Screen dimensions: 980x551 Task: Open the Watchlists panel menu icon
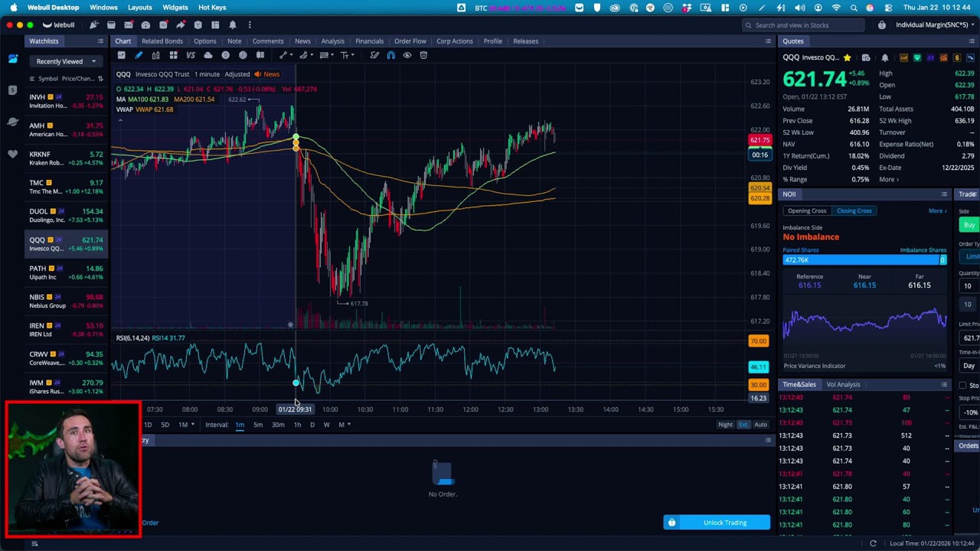click(x=100, y=41)
